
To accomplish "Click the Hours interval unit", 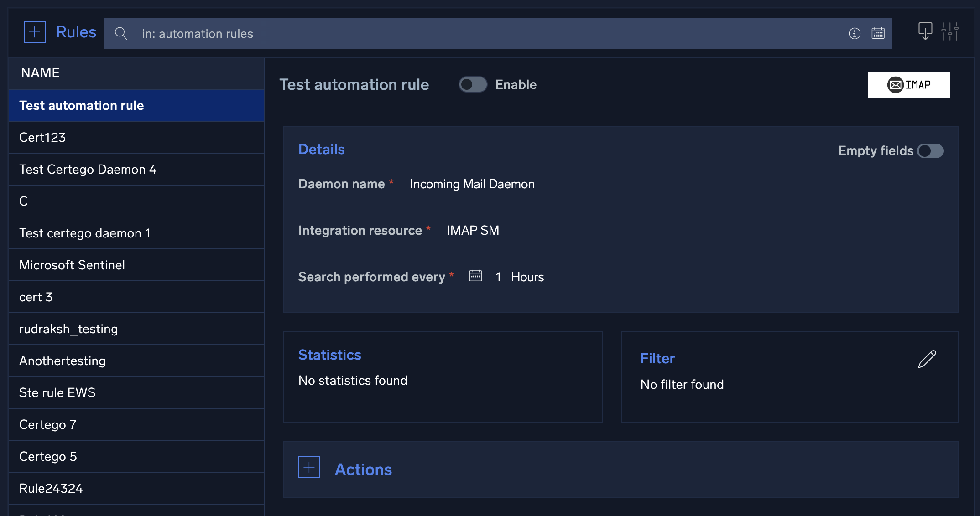I will click(527, 277).
